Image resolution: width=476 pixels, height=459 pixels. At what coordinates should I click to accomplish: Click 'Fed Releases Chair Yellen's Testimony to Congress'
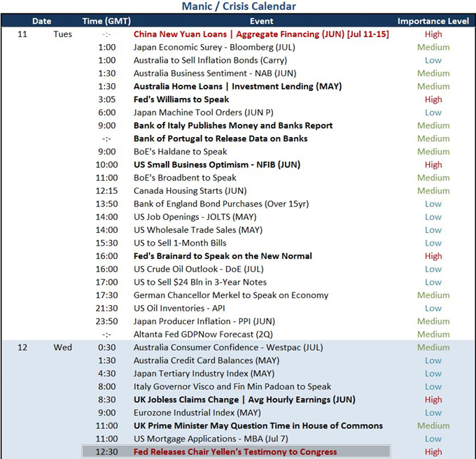[235, 452]
